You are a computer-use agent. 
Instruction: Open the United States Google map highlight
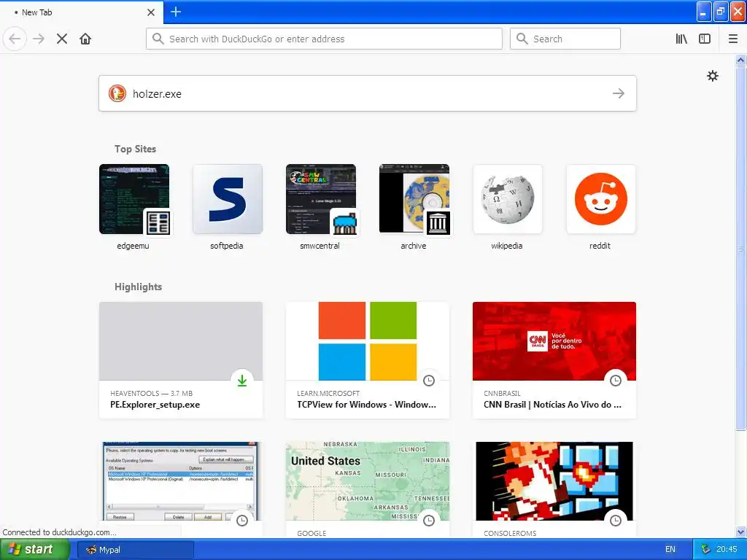pos(368,489)
